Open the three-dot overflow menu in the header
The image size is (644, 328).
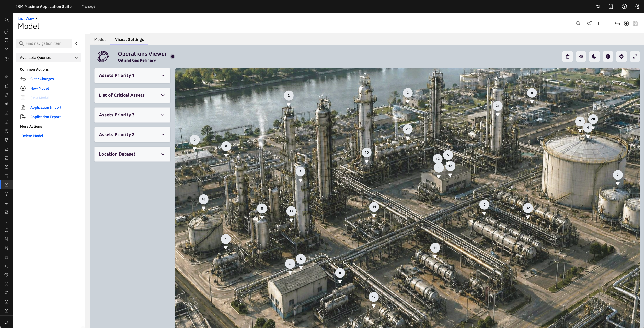click(599, 23)
